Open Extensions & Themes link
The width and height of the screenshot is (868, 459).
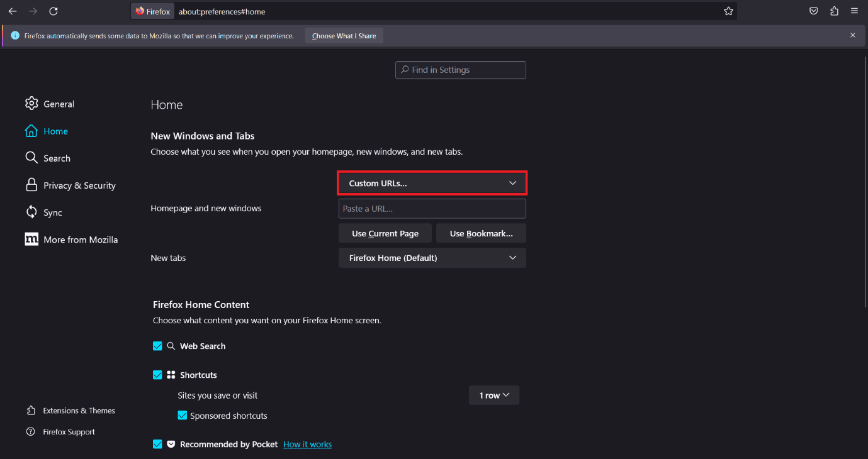pos(79,411)
